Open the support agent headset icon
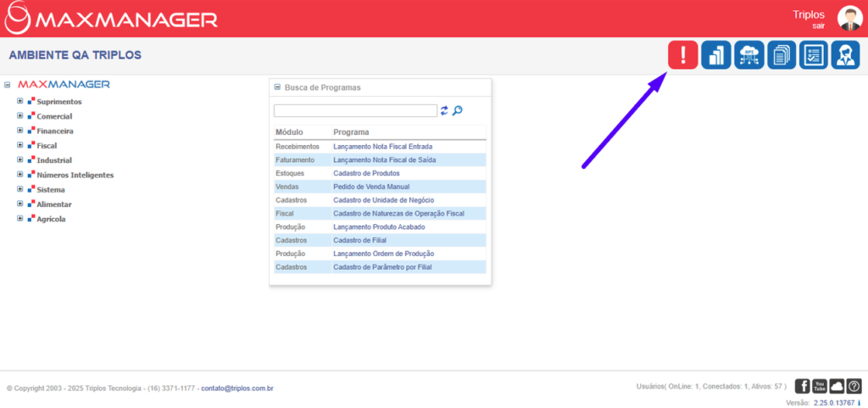Screen dimensions: 868x408 (x=845, y=55)
